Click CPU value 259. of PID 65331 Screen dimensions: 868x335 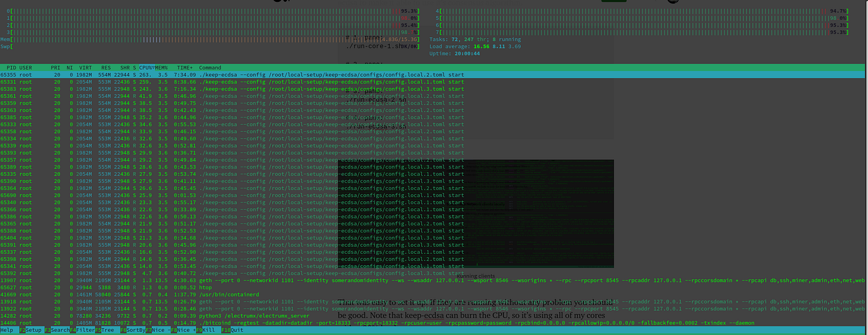click(x=146, y=82)
